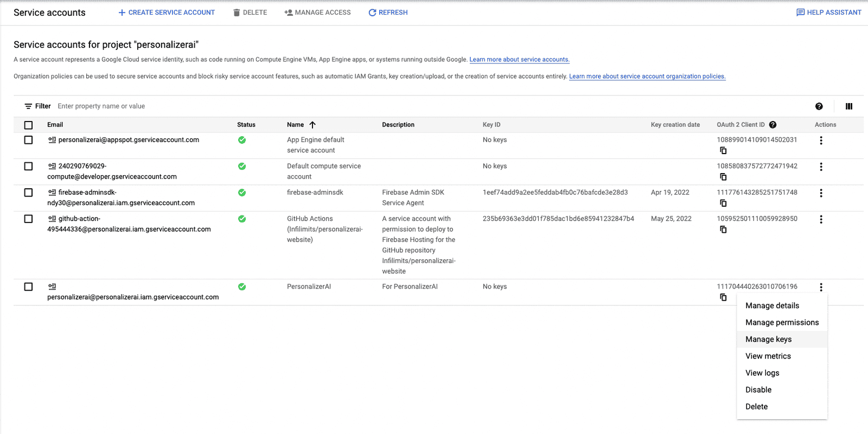The width and height of the screenshot is (868, 434).
Task: Click Create Service Account button
Action: [167, 12]
